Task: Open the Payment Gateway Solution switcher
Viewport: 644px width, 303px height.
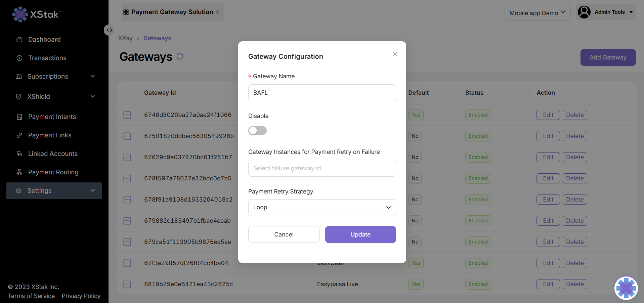Action: coord(172,12)
